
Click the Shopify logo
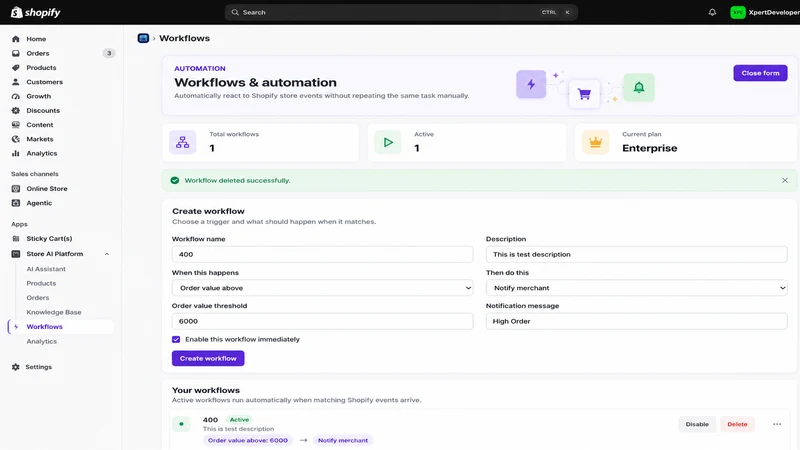tap(36, 12)
